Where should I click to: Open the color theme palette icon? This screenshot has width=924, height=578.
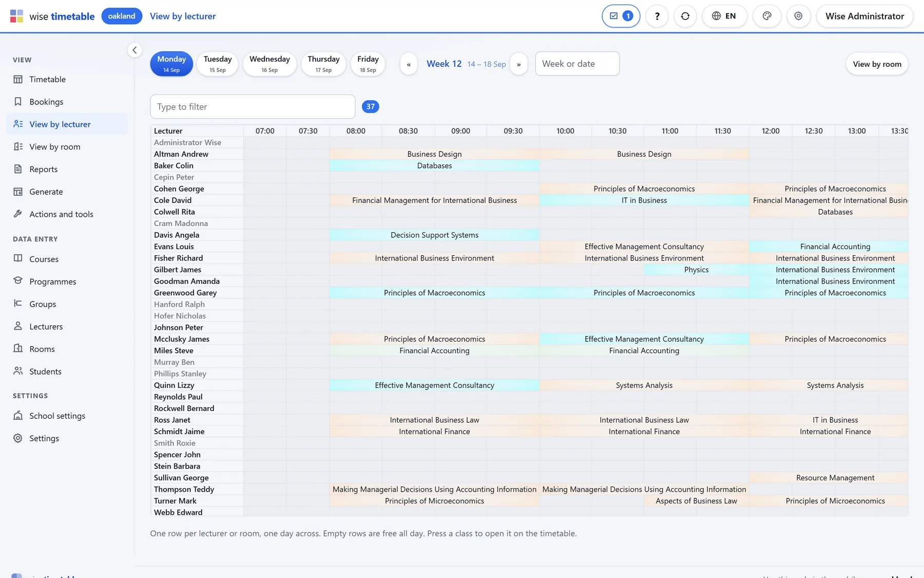767,16
